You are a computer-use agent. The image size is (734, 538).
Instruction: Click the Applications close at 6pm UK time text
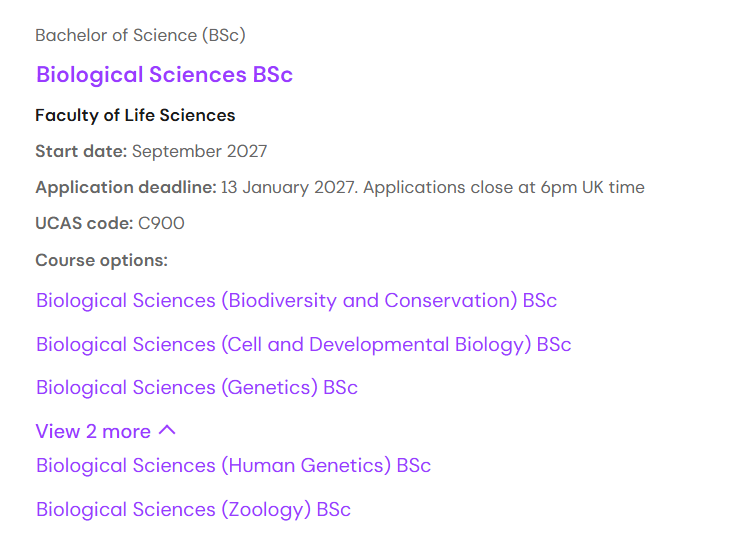point(504,188)
